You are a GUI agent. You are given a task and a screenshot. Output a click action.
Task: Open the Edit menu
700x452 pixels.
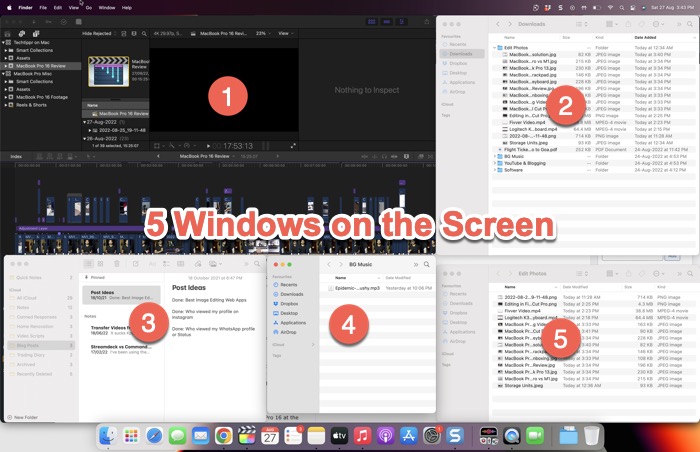58,8
